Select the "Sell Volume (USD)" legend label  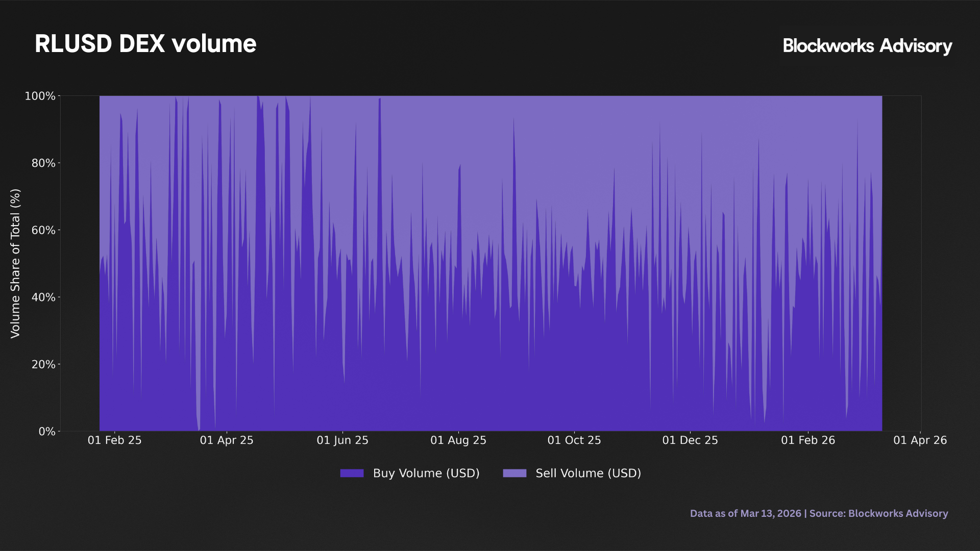588,473
